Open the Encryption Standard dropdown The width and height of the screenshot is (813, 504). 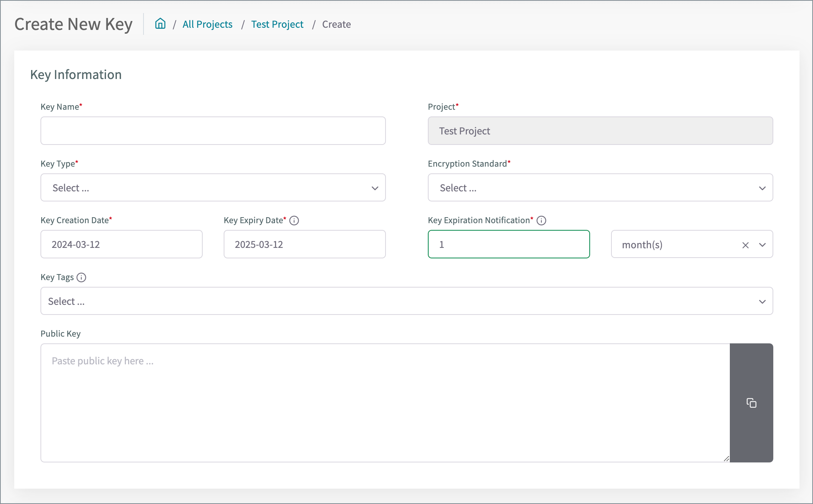tap(600, 188)
